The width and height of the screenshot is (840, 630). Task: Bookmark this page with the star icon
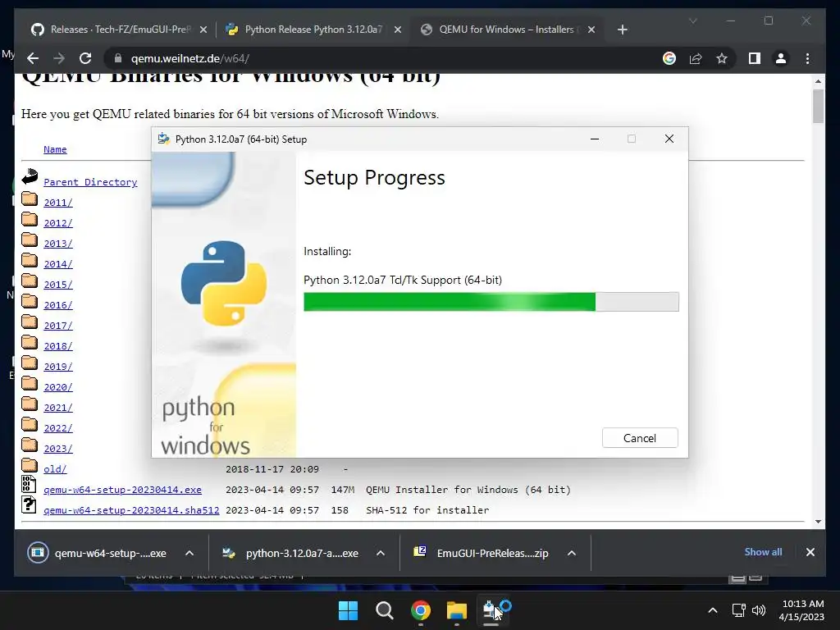pyautogui.click(x=722, y=58)
